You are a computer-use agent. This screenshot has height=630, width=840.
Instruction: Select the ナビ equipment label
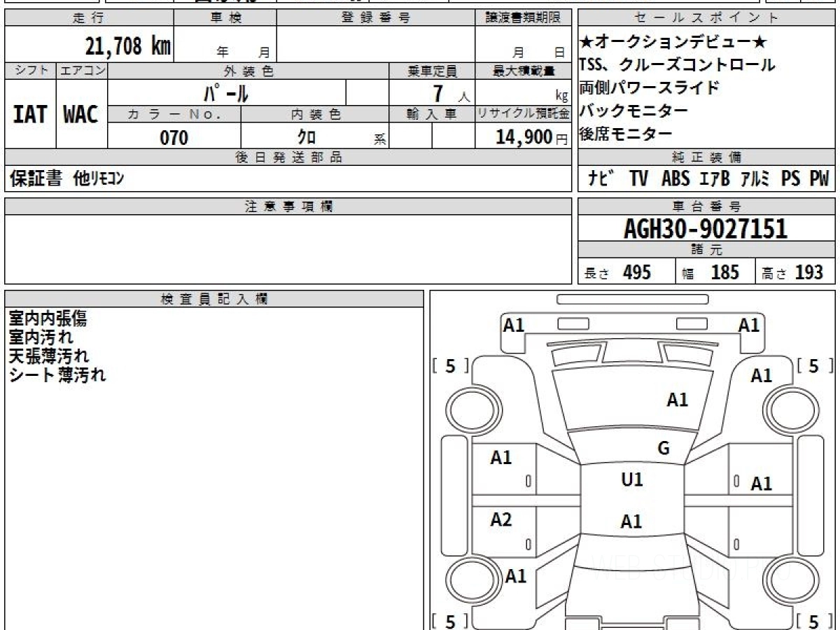point(601,179)
